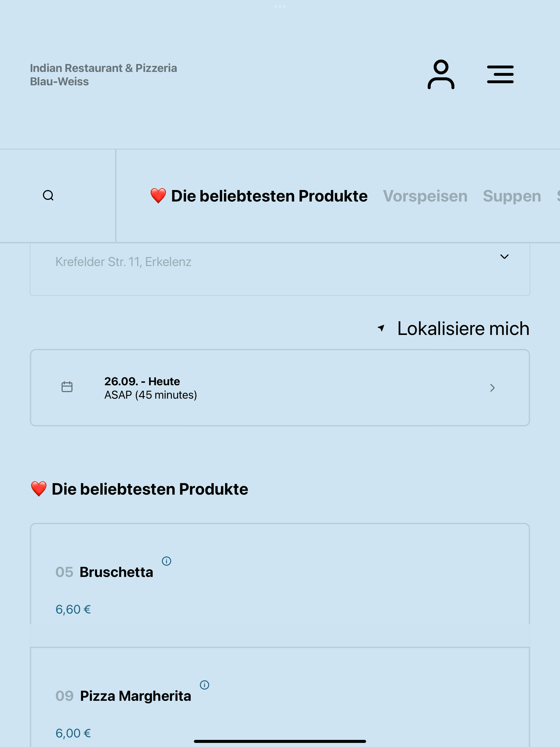The image size is (560, 747).
Task: Open the user account profile icon
Action: [x=441, y=74]
